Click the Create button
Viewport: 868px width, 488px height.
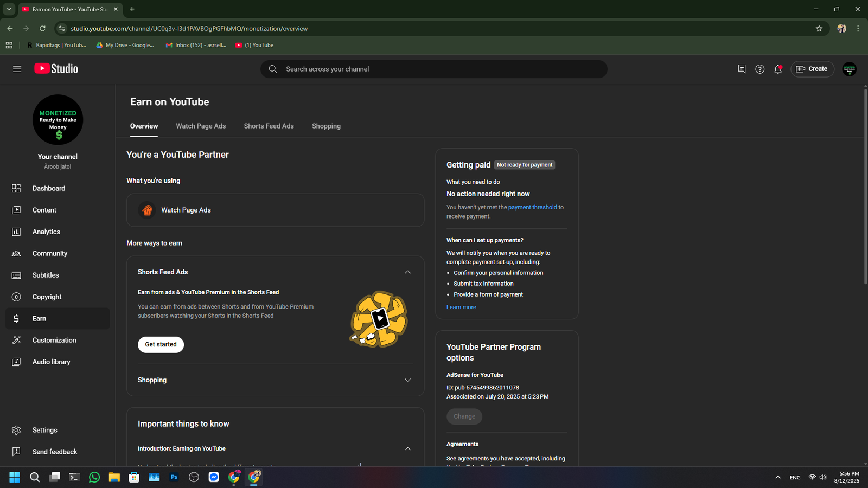click(x=812, y=69)
